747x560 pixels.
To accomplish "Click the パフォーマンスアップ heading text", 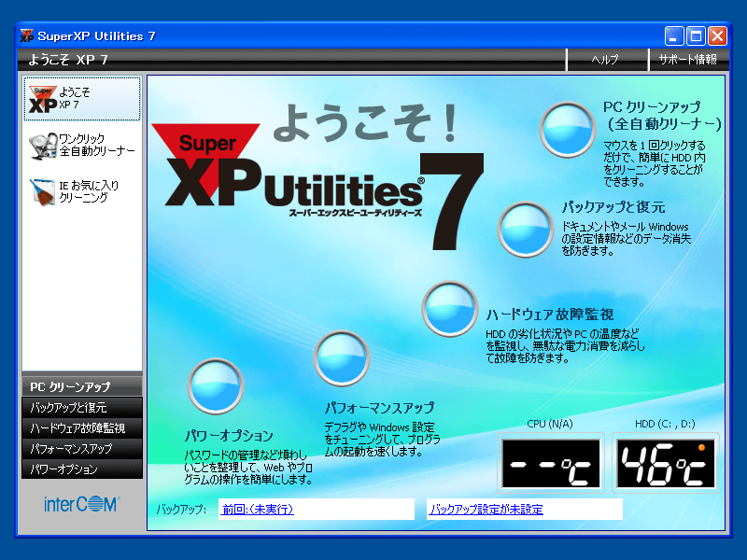I will pyautogui.click(x=380, y=408).
